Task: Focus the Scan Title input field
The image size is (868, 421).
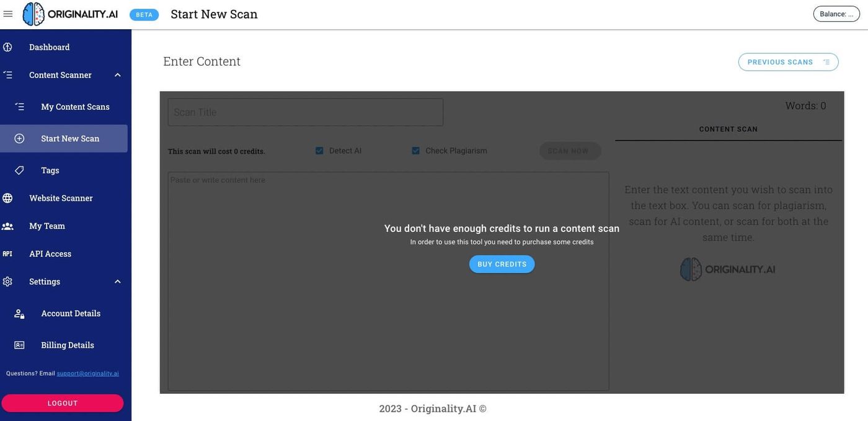Action: click(306, 112)
